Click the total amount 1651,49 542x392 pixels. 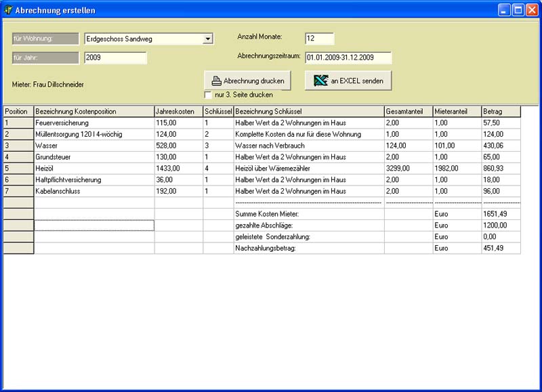pyautogui.click(x=501, y=214)
